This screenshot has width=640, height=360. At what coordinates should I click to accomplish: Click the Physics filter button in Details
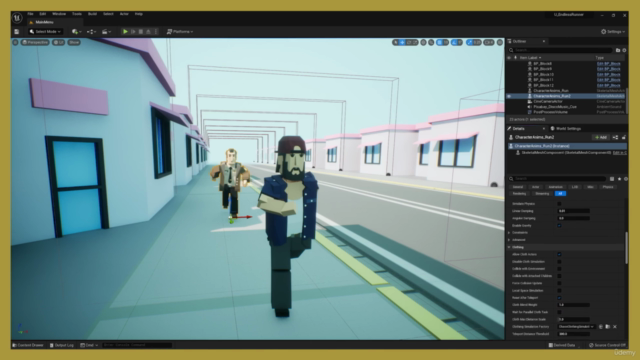click(x=608, y=187)
